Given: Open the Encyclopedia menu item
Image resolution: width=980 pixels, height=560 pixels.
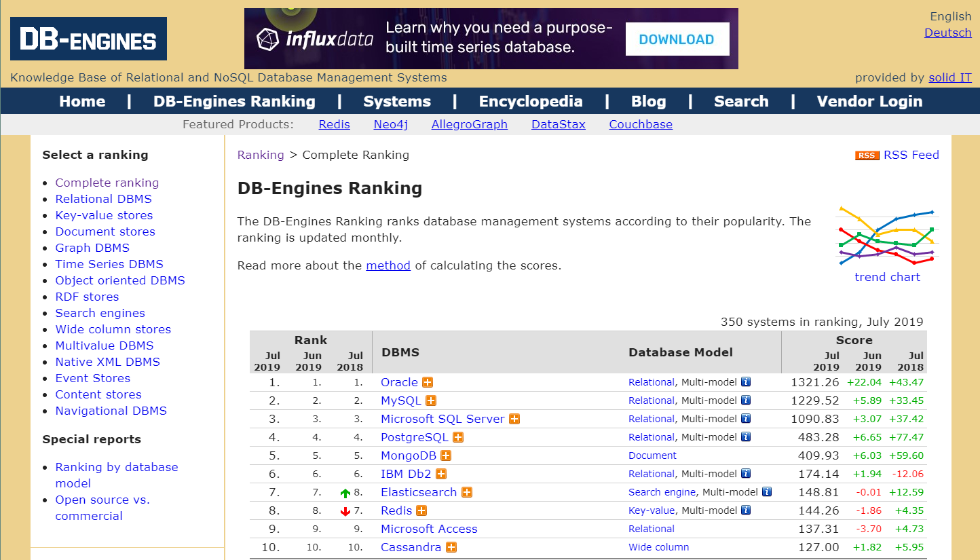Looking at the screenshot, I should pyautogui.click(x=531, y=101).
